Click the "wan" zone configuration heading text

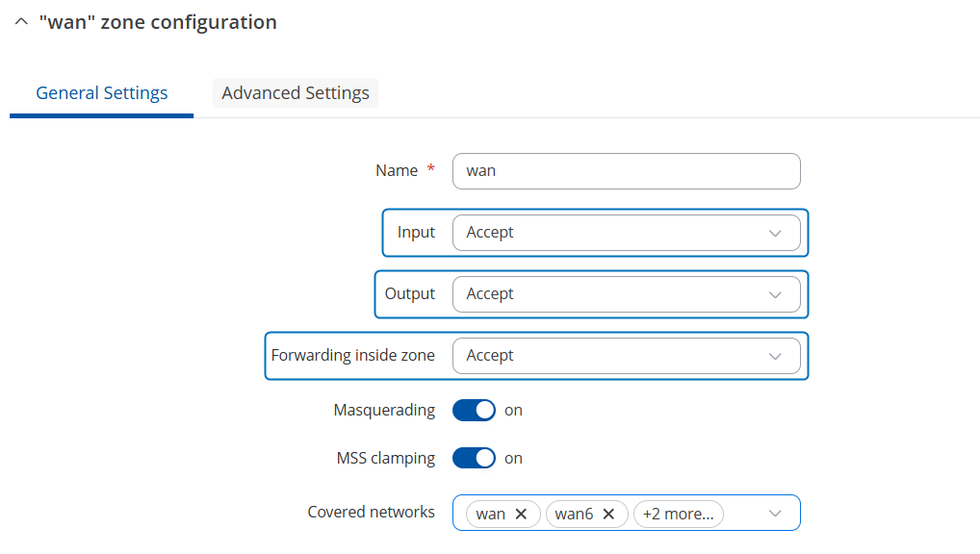[158, 23]
